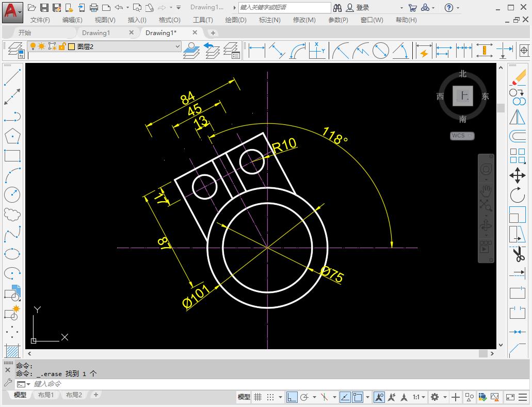Select the Aligned Dimension tool

point(277,51)
